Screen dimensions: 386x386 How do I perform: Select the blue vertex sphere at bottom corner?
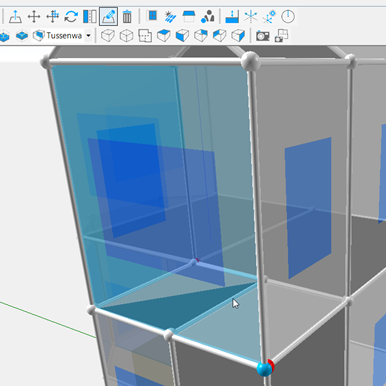click(265, 369)
